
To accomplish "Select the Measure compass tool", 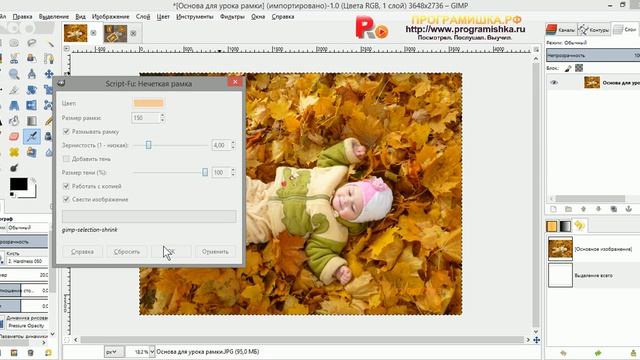I will point(31,74).
